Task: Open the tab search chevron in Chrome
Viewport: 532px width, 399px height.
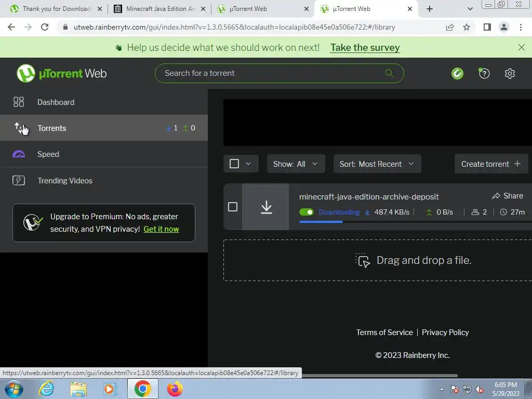Action: point(470,9)
